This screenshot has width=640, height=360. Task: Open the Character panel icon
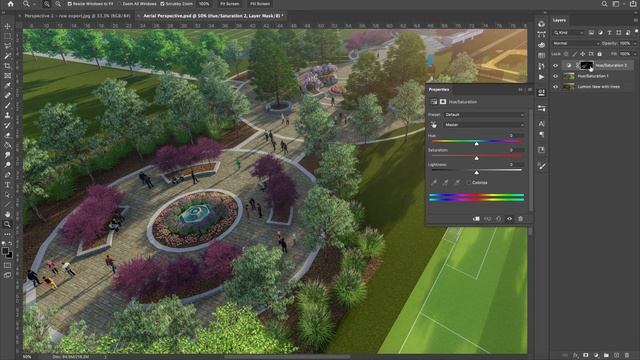(541, 124)
